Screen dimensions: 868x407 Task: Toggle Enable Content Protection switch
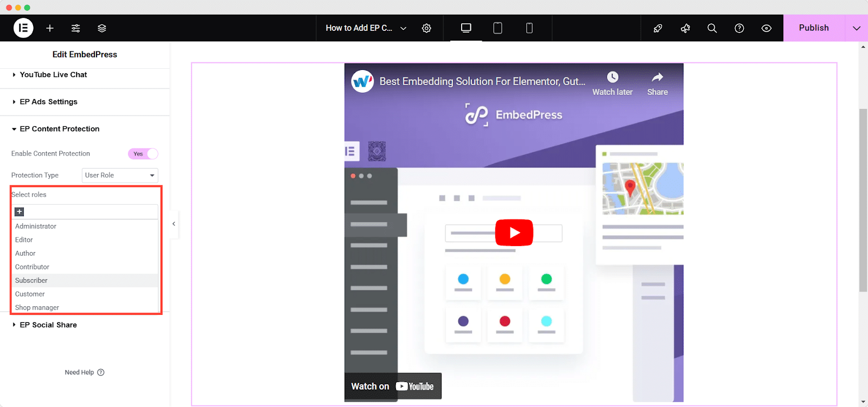143,154
